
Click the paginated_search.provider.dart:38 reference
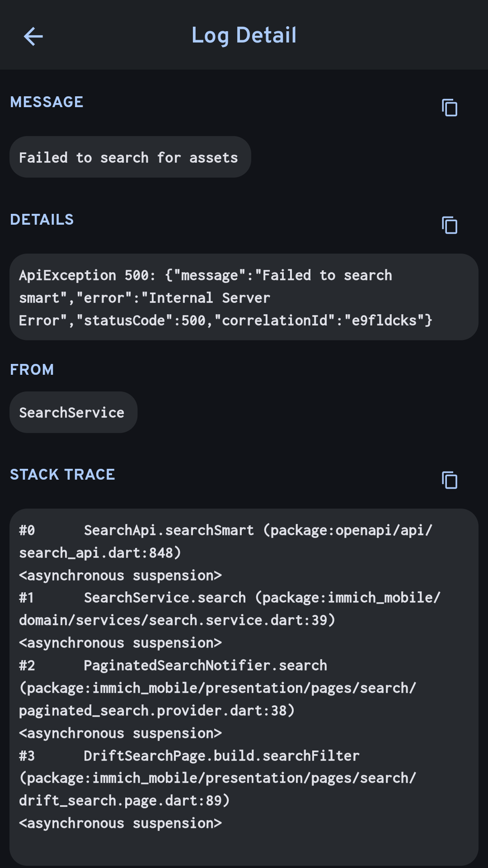[156, 711]
